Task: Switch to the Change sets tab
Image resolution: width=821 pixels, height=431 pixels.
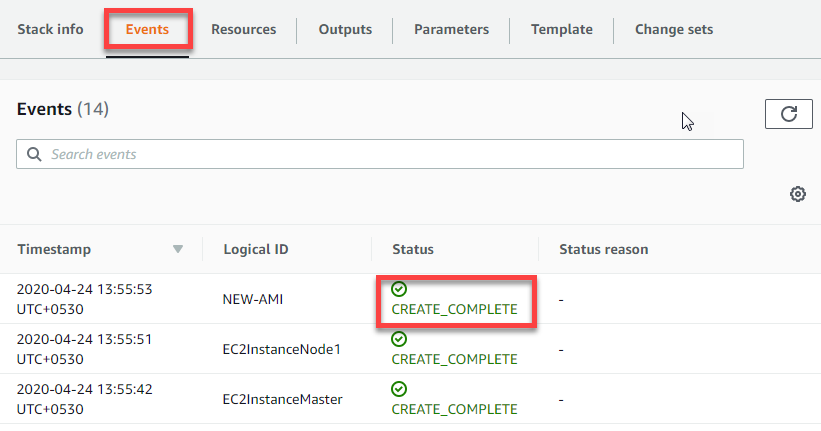Action: pos(674,29)
